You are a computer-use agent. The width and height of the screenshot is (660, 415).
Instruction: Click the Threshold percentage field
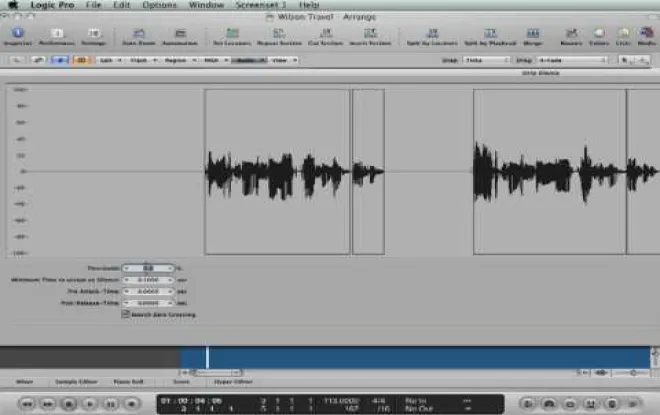click(x=149, y=268)
